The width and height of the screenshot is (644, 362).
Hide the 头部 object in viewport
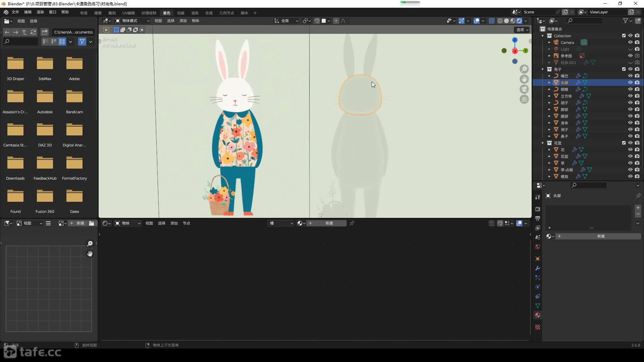[630, 82]
